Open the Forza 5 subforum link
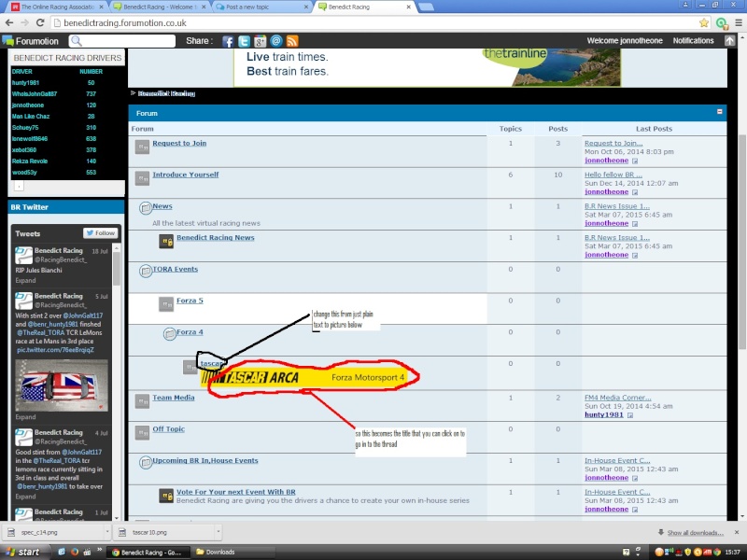Screen dimensions: 747x560 (x=190, y=301)
